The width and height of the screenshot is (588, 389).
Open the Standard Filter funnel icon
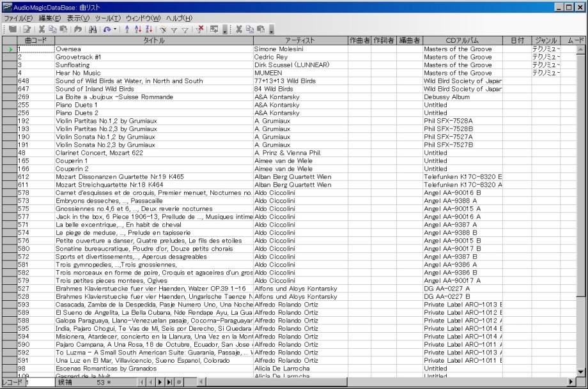coord(185,29)
